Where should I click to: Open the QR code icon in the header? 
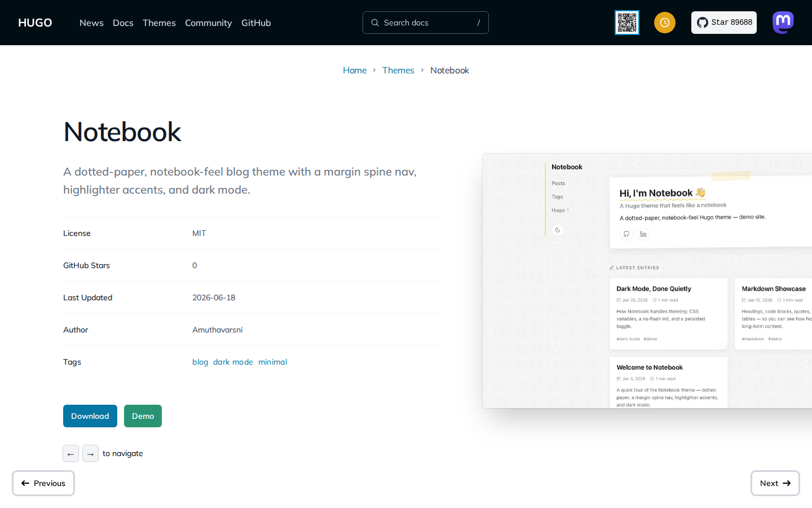click(x=627, y=23)
